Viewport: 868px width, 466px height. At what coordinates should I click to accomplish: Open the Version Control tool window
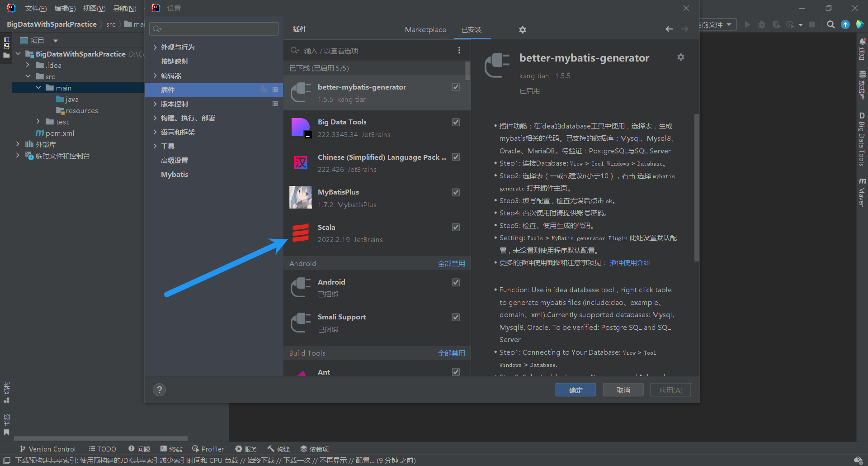tap(47, 449)
